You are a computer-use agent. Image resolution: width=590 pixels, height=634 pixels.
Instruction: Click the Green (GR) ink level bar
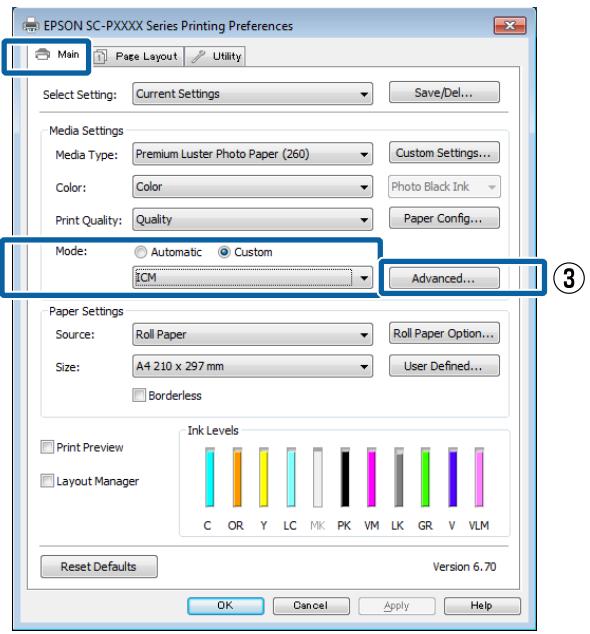click(425, 477)
